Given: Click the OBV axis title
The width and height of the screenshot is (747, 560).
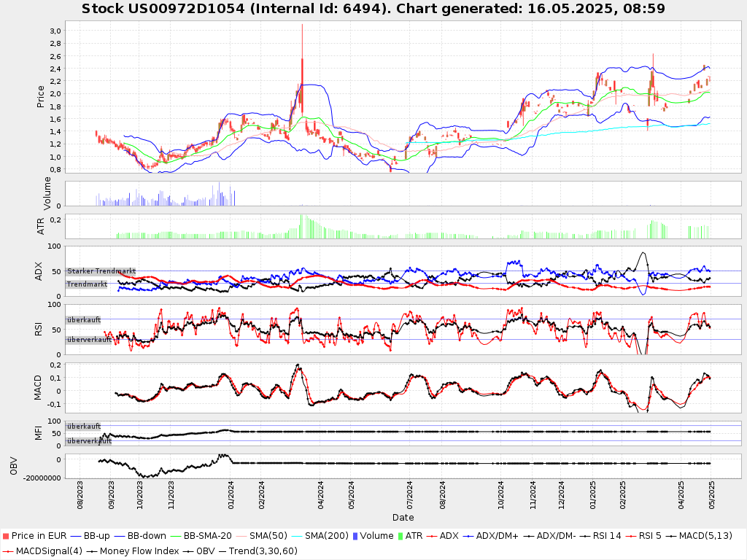Looking at the screenshot, I should pos(13,466).
